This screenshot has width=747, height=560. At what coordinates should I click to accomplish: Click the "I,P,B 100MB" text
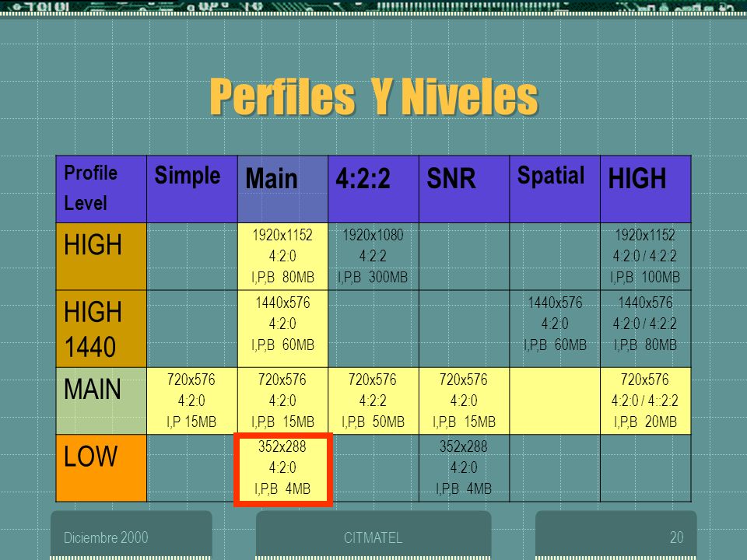click(645, 277)
